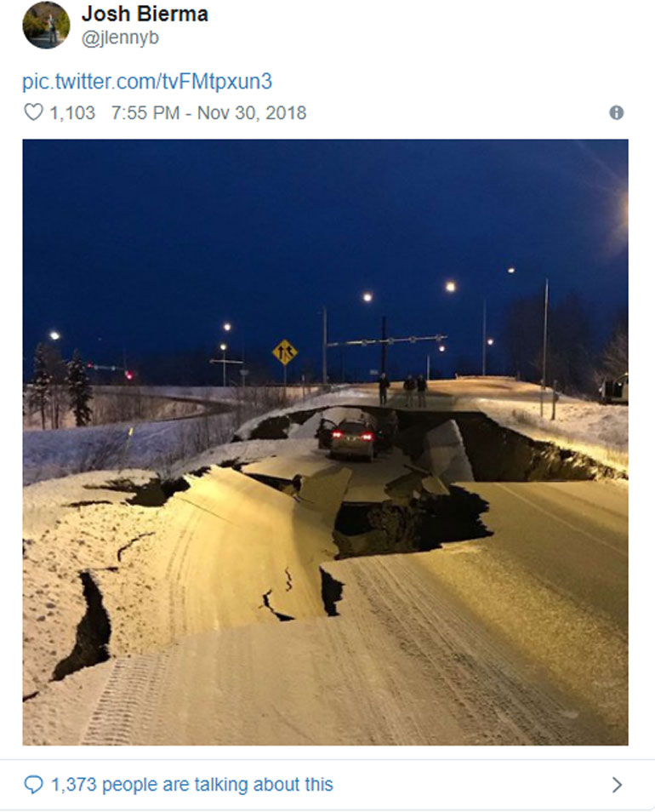
Task: Click the speech bubble reply icon
Action: [34, 785]
